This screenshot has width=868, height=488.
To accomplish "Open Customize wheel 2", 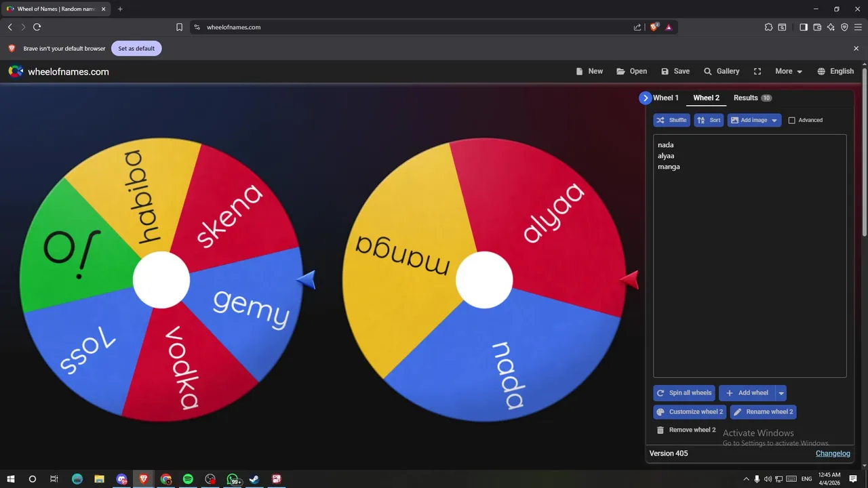I will pos(690,411).
